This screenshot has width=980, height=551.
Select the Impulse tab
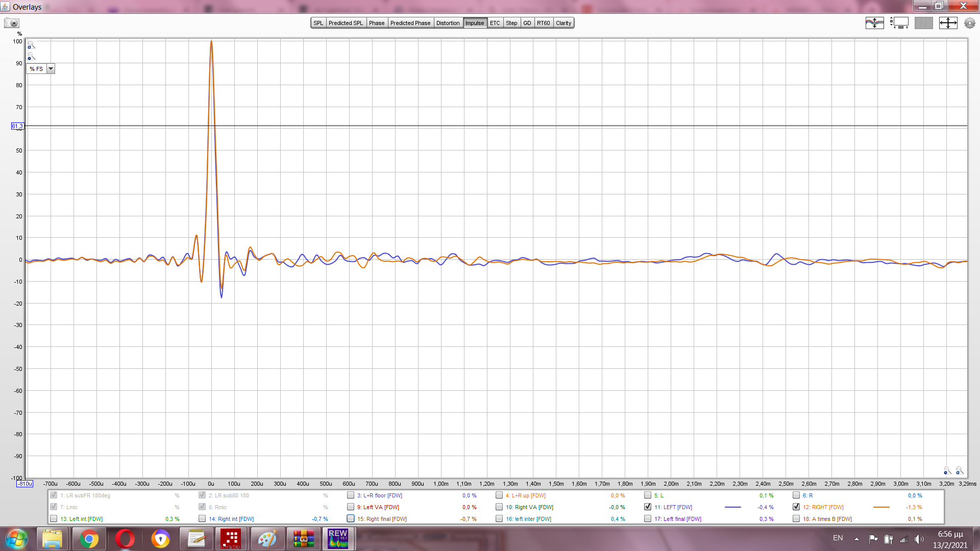click(475, 23)
